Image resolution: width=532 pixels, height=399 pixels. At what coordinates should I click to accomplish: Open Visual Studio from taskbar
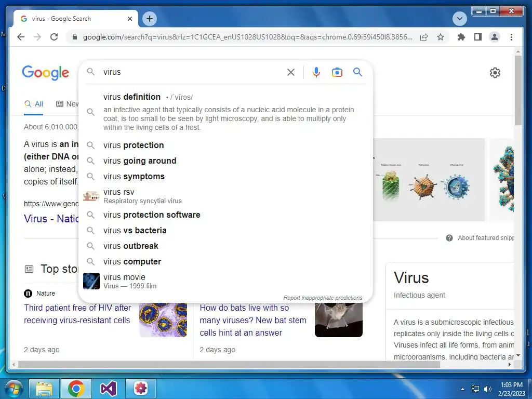tap(109, 389)
